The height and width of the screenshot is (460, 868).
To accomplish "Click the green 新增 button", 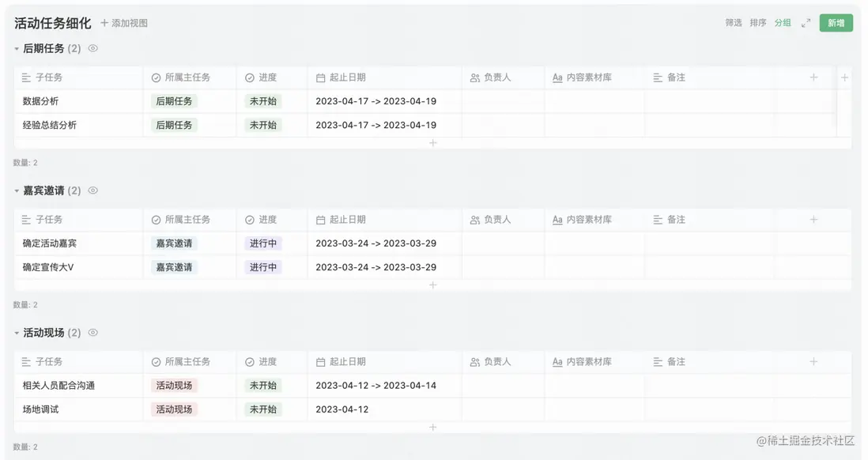I will coord(836,23).
